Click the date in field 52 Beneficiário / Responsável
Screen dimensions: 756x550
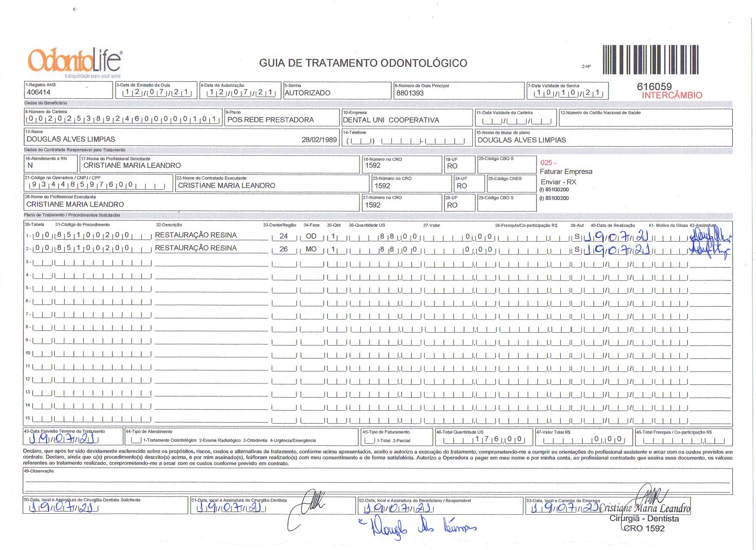pyautogui.click(x=398, y=508)
